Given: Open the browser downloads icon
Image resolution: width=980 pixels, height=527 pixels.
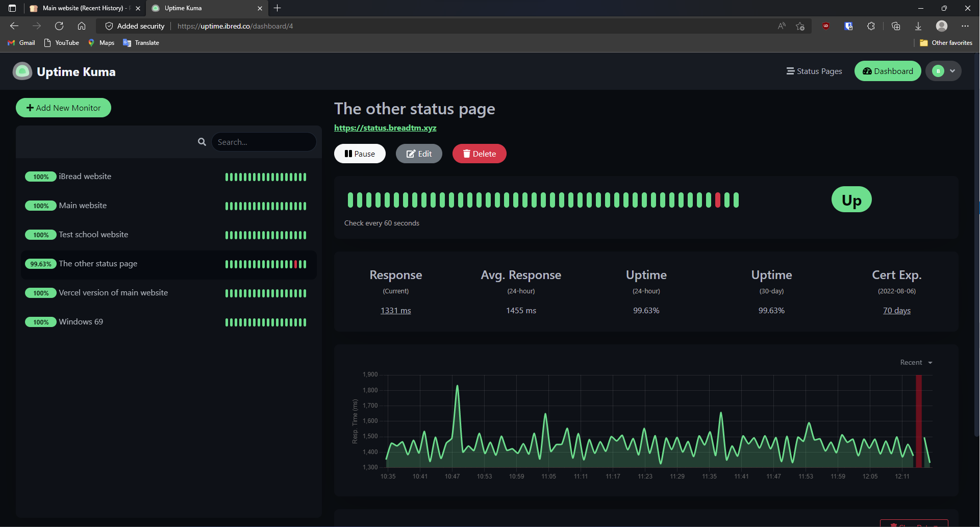Looking at the screenshot, I should (x=918, y=26).
